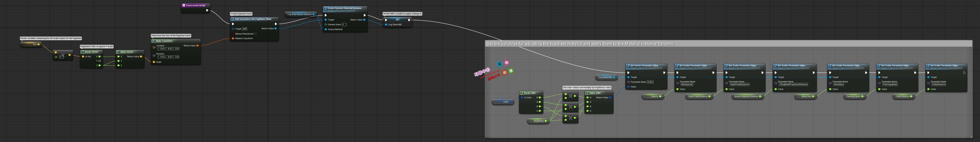Viewport: 980px width, 142px height.
Task: Select 'Fogsheet is flat, so ignore Y scale' comment
Action: (x=97, y=47)
